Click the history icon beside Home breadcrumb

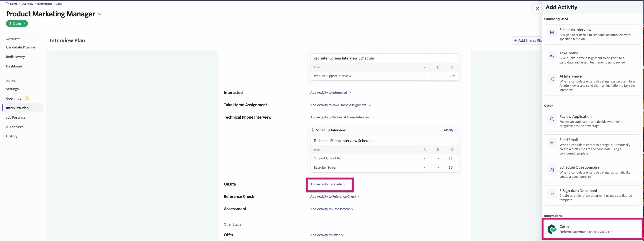click(x=7, y=4)
